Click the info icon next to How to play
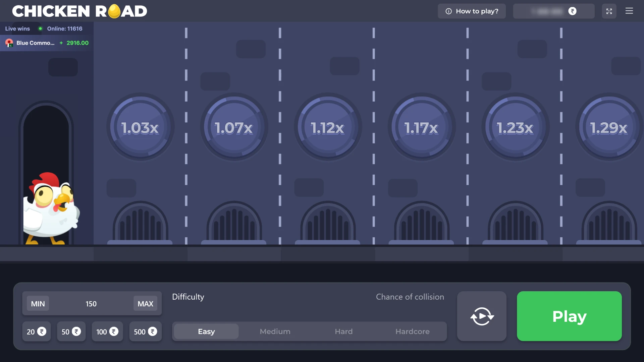644x362 pixels. pos(448,11)
